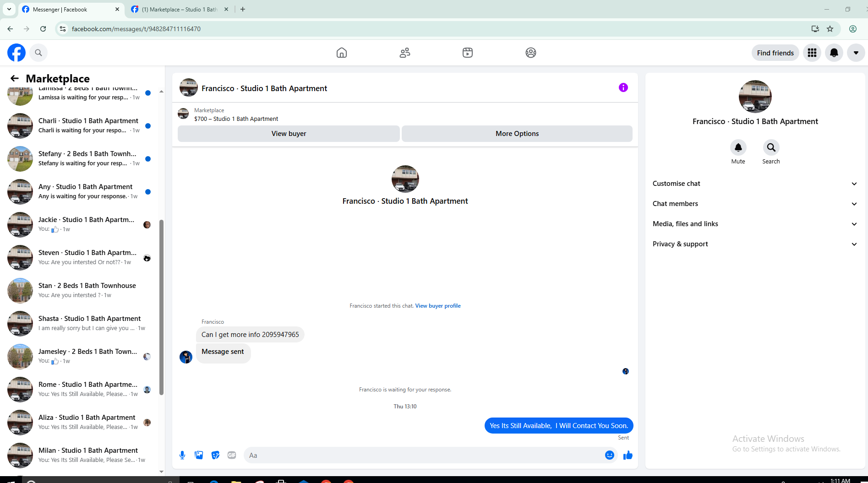Expand Chat members section
This screenshot has width=868, height=483.
tap(755, 204)
